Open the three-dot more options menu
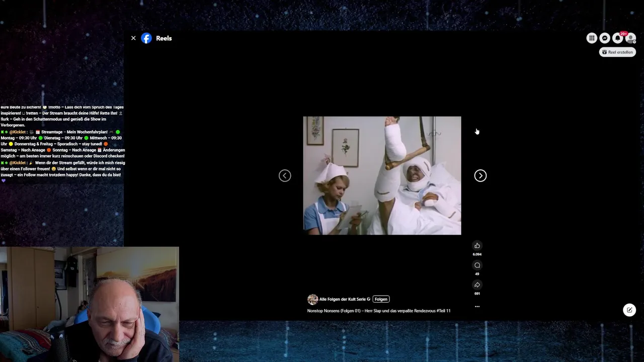 point(477,306)
